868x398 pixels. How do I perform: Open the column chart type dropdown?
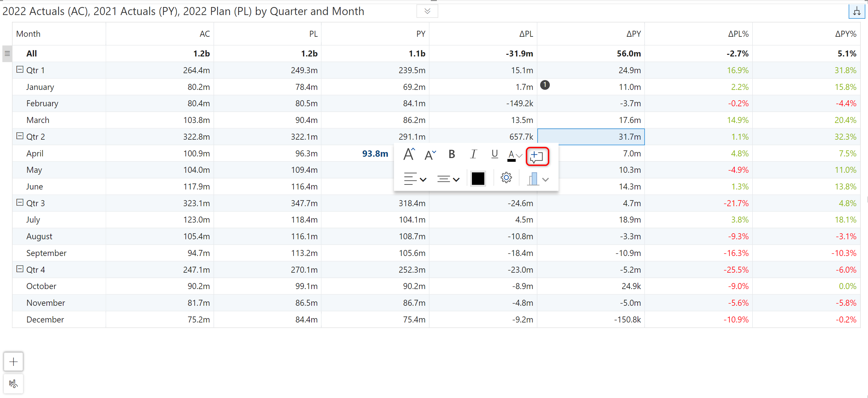(x=545, y=179)
